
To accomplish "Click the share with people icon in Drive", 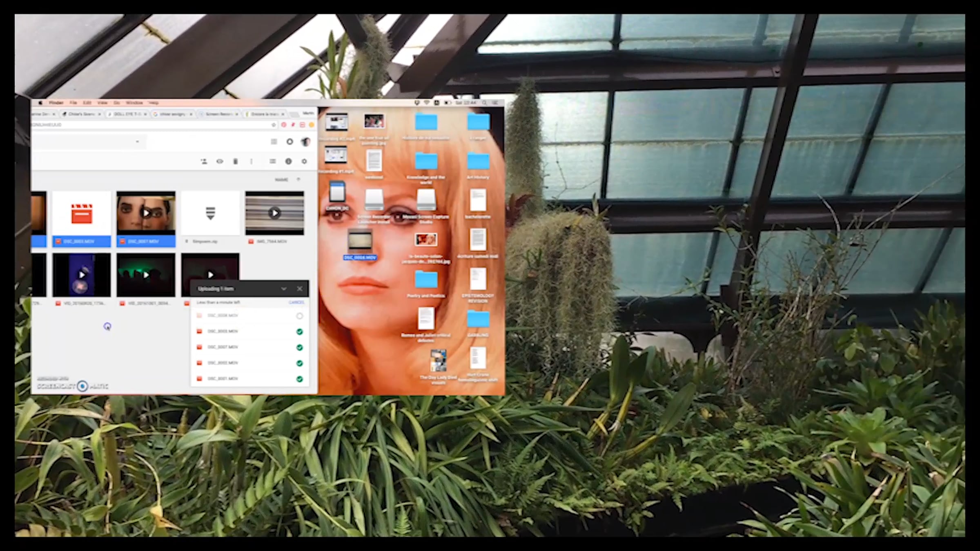I will pos(204,162).
